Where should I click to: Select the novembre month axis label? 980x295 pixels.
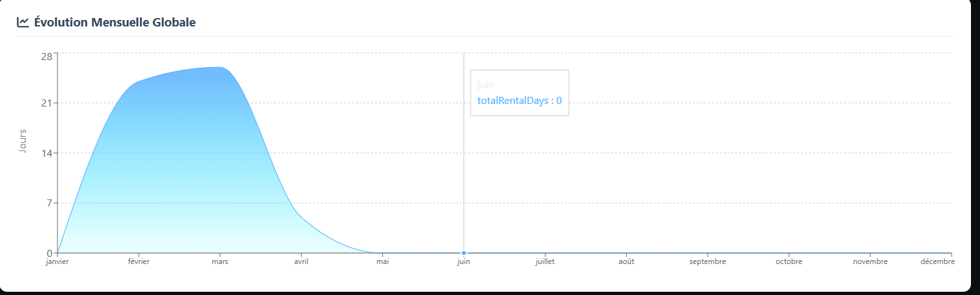870,262
